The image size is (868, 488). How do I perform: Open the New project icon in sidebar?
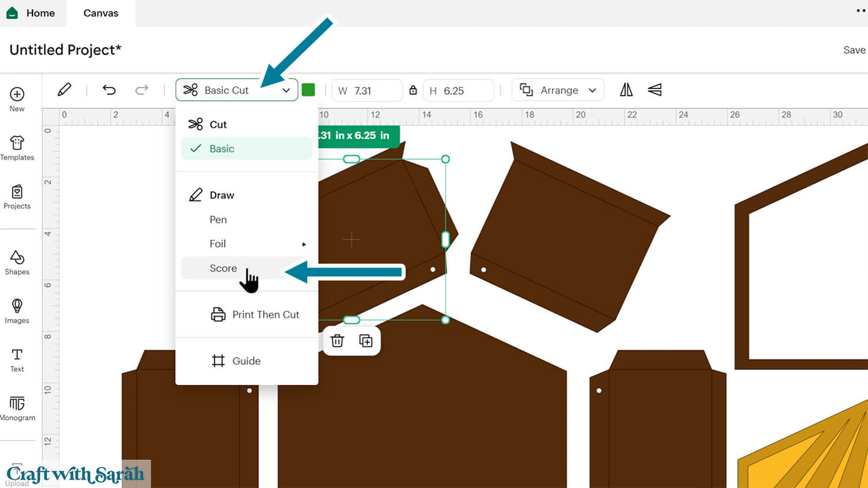pos(17,99)
